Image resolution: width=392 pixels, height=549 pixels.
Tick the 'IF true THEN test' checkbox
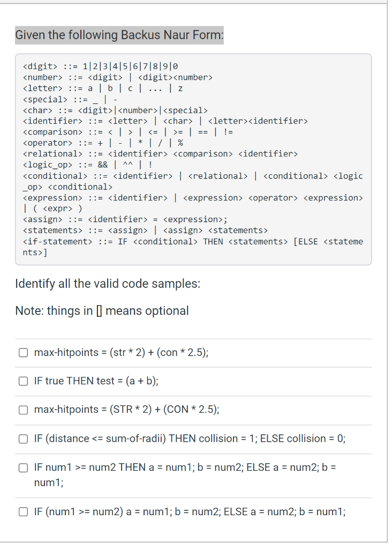24,381
